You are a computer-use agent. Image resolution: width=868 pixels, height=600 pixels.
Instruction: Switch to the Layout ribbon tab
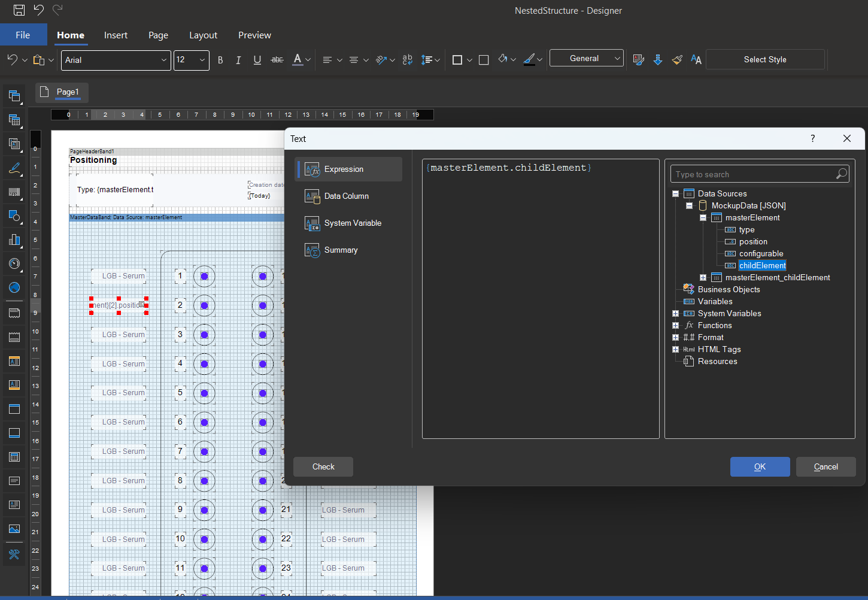(x=203, y=35)
